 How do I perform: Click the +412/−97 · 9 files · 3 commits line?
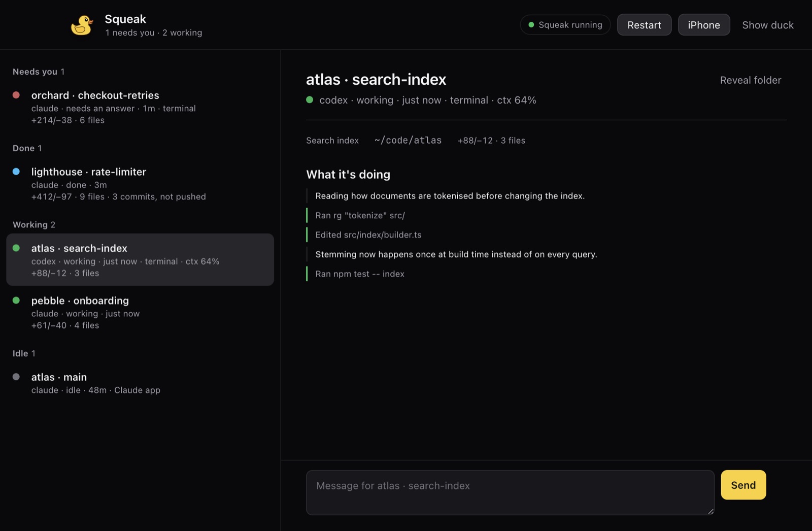[x=119, y=197]
